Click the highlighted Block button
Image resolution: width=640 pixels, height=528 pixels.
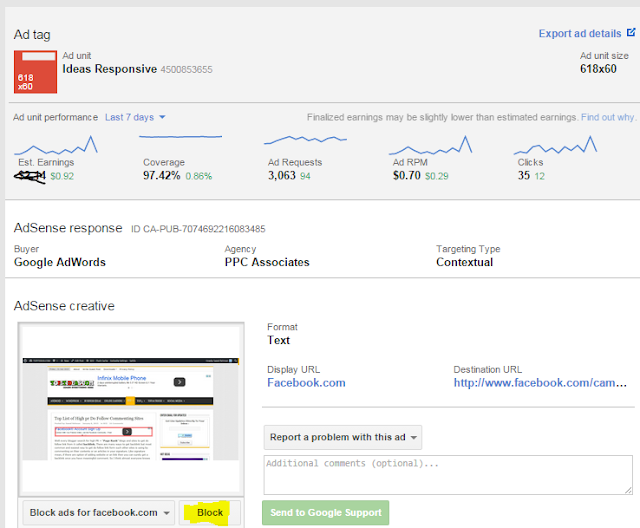tap(210, 512)
